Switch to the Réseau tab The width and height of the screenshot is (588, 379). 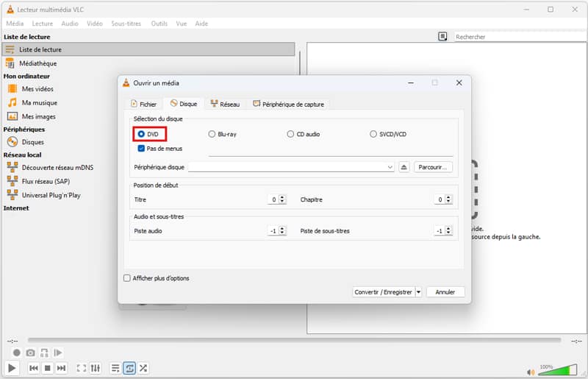[225, 105]
